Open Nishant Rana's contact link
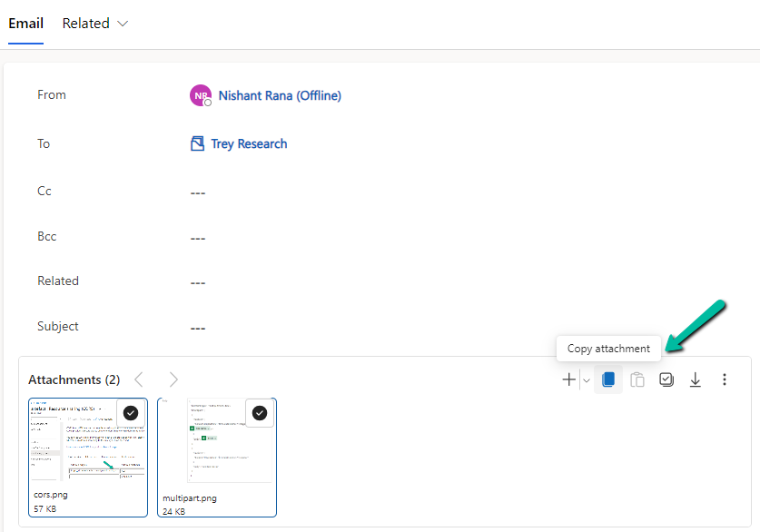 coord(275,95)
